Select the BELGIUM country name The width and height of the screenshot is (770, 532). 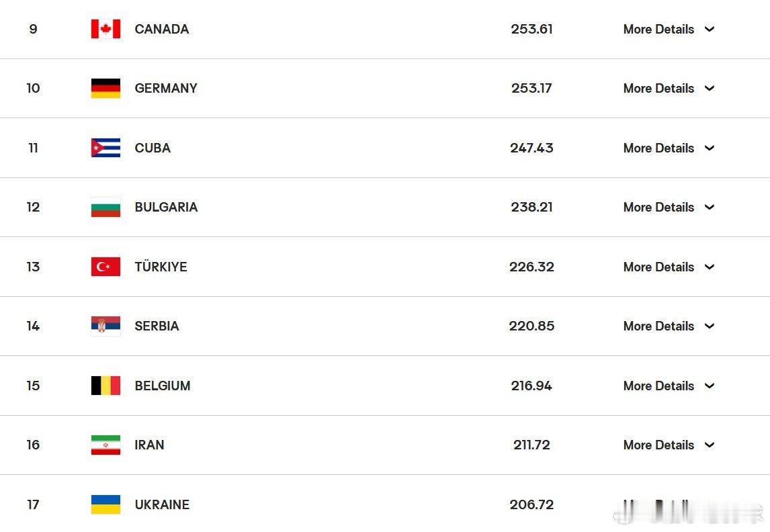point(163,386)
